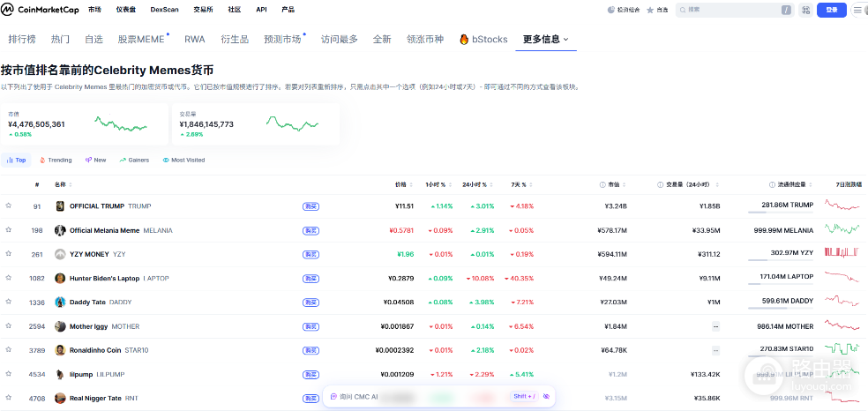Click the YZY MONEY coin logo
The width and height of the screenshot is (868, 411).
[x=60, y=254]
